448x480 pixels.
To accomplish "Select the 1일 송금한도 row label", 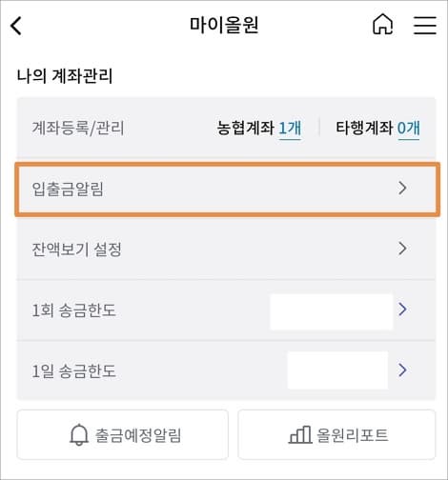I will [x=73, y=370].
